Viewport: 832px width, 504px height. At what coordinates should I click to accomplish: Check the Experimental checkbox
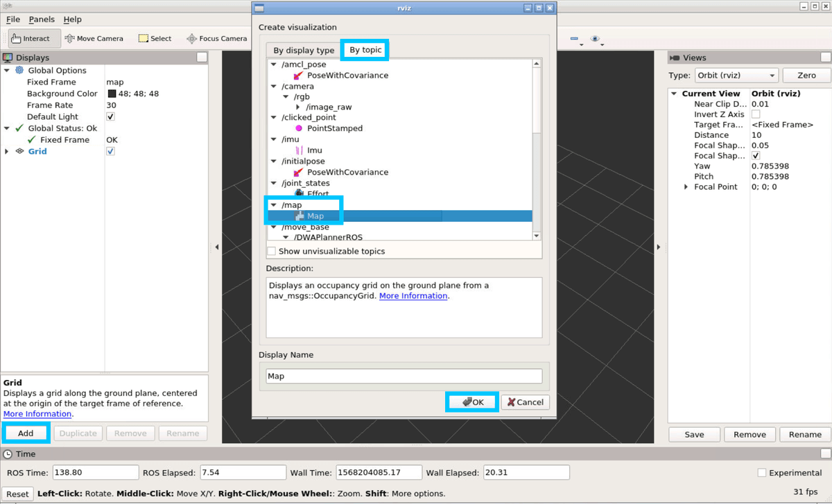[762, 473]
